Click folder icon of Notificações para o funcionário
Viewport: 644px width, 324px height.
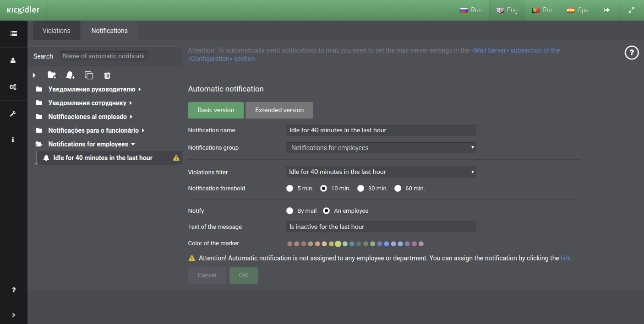click(39, 130)
